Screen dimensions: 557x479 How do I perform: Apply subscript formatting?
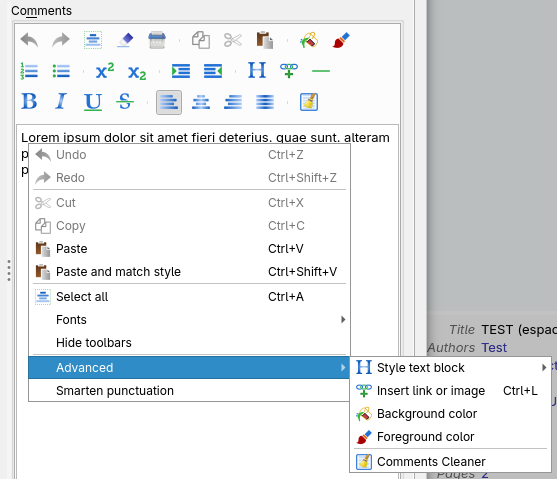137,72
